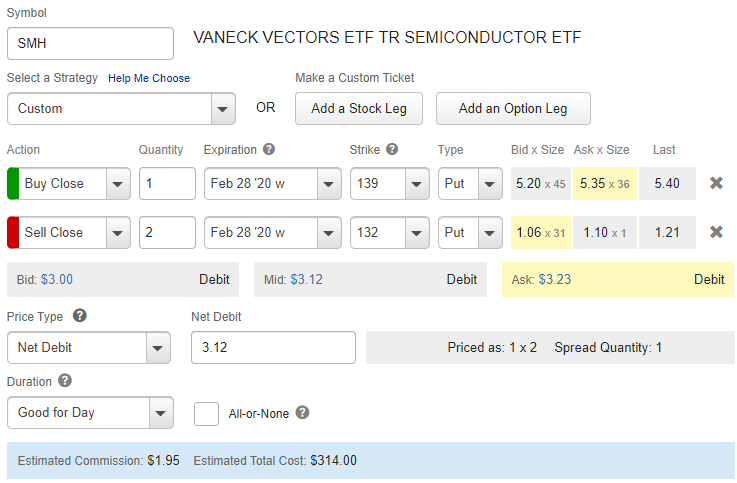The width and height of the screenshot is (737, 483).
Task: Click the All-or-None help icon
Action: click(x=302, y=412)
